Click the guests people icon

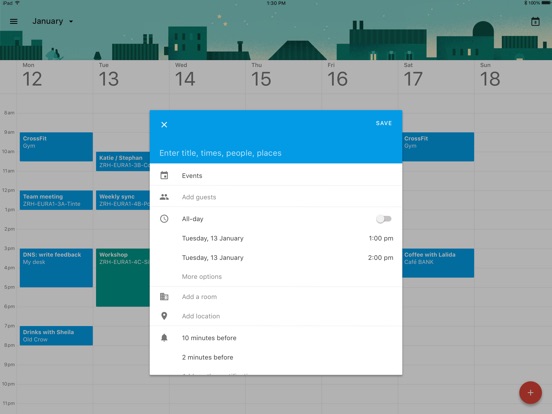pos(164,197)
